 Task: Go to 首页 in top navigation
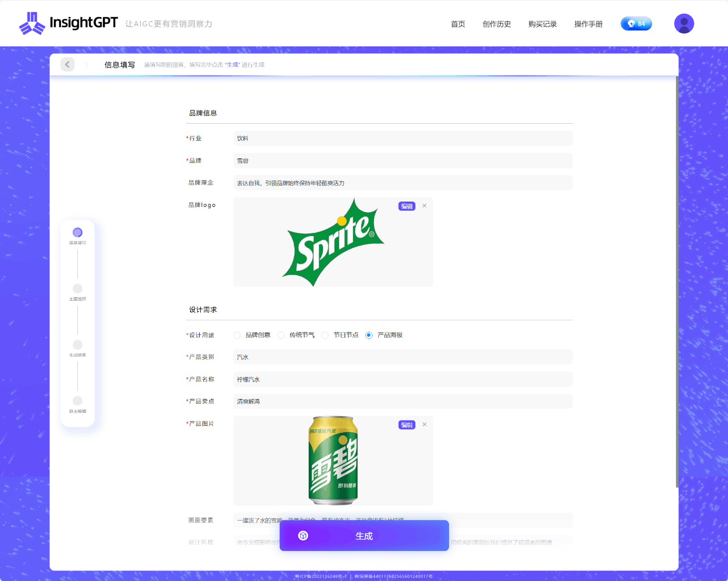(458, 24)
